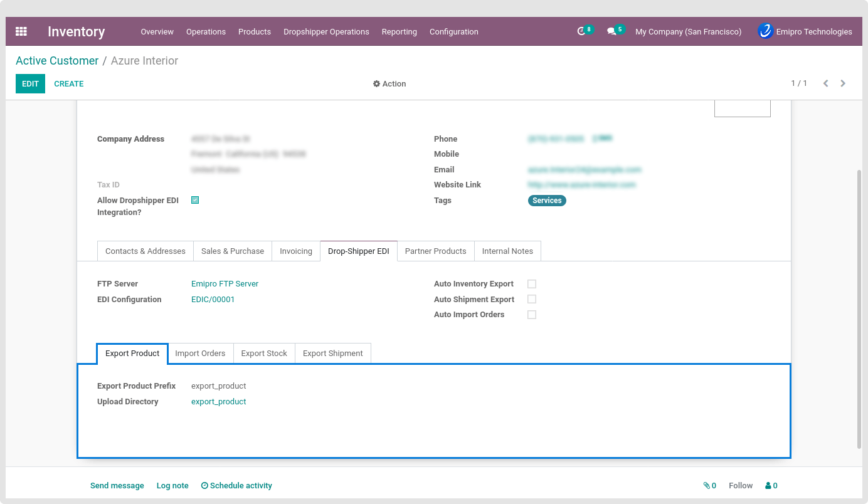Click the EDIT button
Screen dimensions: 868x504
coord(30,84)
